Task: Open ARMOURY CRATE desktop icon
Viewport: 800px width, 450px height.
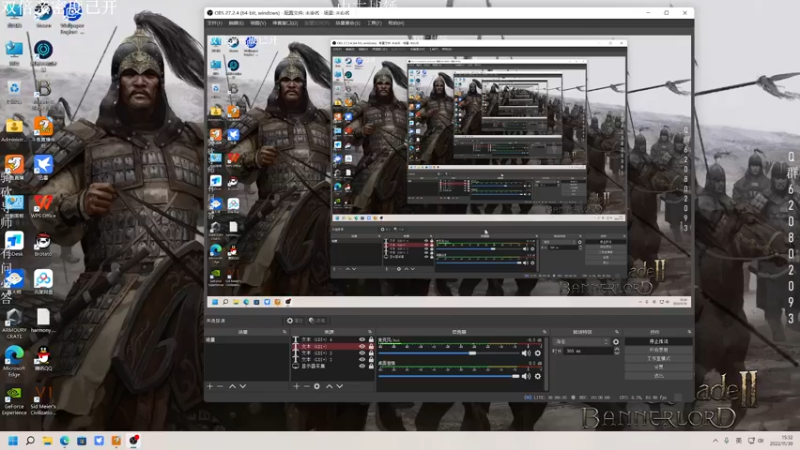Action: click(14, 323)
